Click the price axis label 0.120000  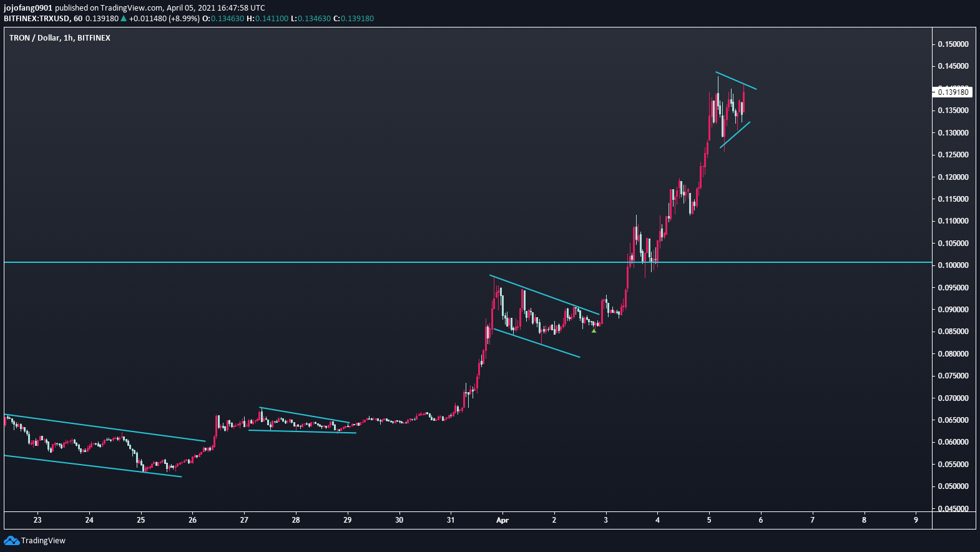click(953, 177)
